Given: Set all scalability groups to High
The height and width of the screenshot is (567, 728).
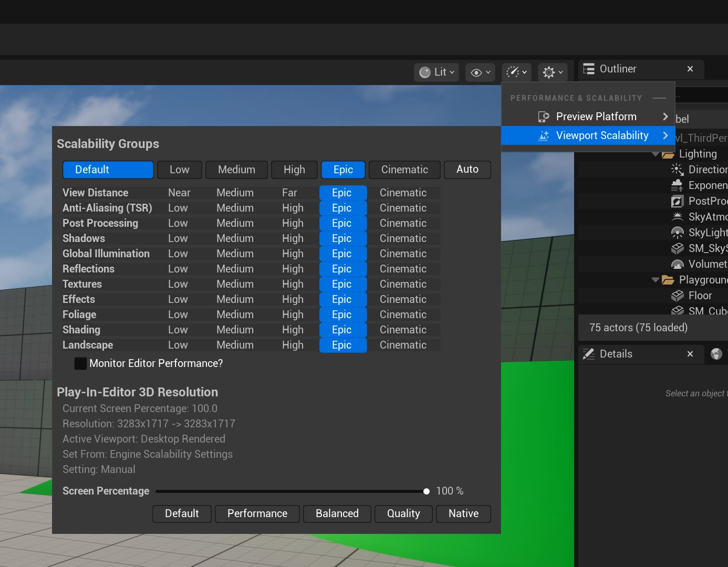Looking at the screenshot, I should (294, 170).
